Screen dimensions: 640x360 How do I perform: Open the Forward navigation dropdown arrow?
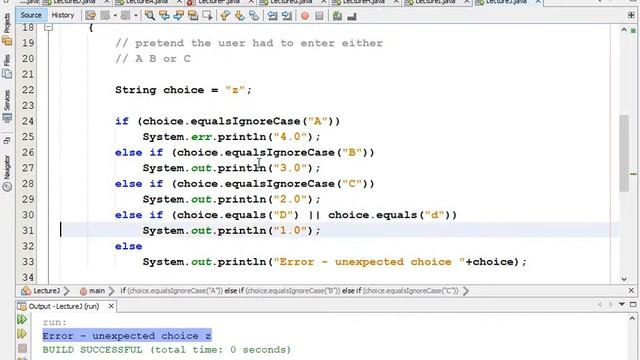[136, 16]
